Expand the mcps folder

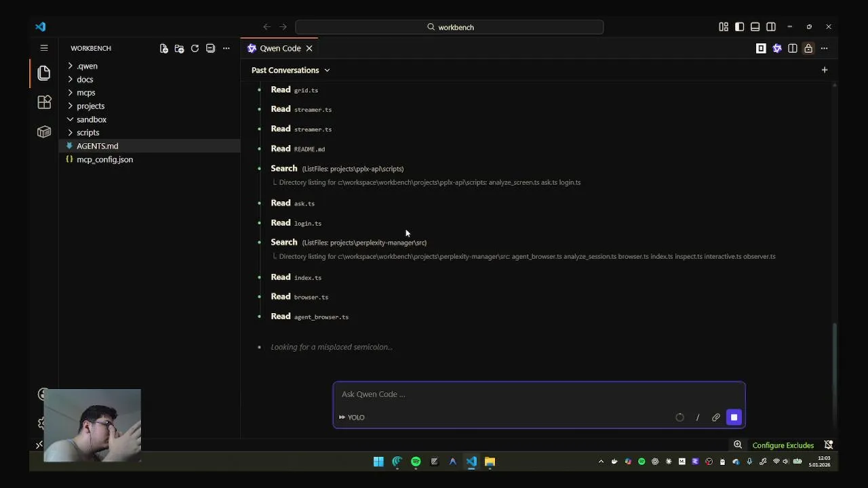click(x=149, y=92)
